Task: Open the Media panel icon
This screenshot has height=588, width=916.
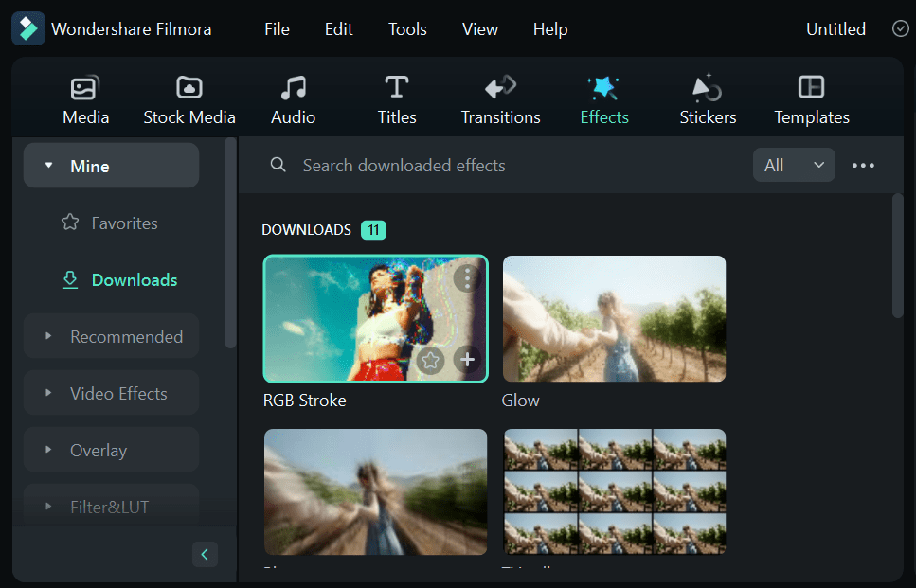Action: click(x=85, y=88)
